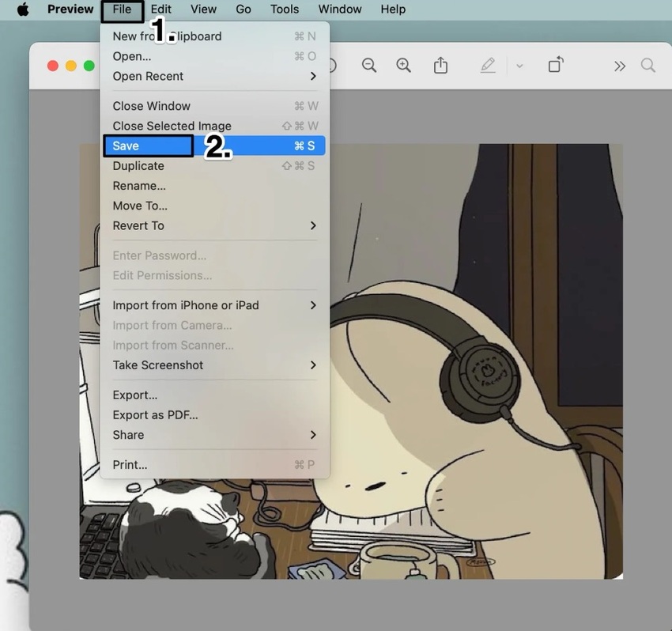Click the Zoom Out magnifier icon

pyautogui.click(x=369, y=66)
